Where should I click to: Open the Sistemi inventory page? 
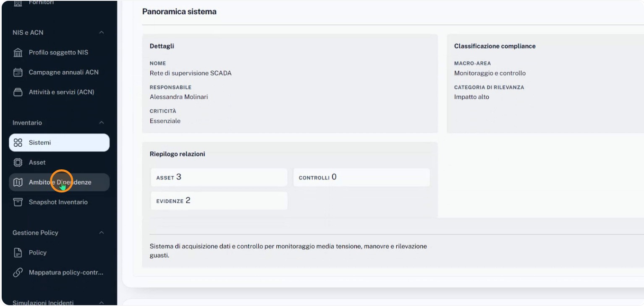click(59, 143)
